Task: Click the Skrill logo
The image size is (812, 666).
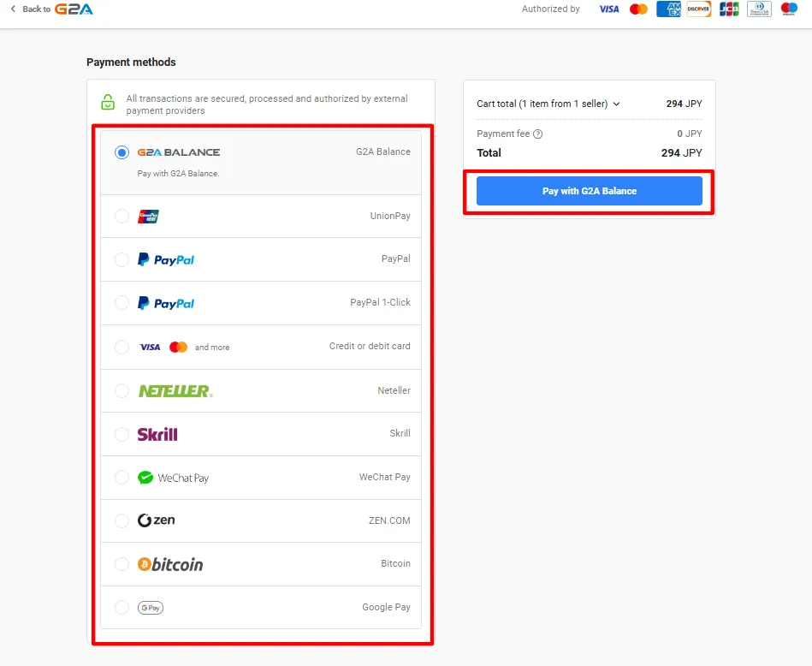Action: click(157, 434)
